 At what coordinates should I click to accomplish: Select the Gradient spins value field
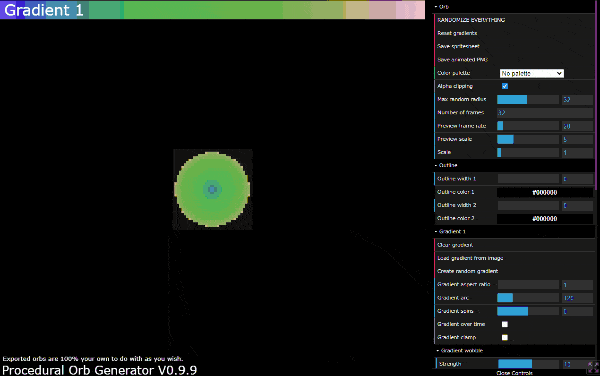click(577, 311)
